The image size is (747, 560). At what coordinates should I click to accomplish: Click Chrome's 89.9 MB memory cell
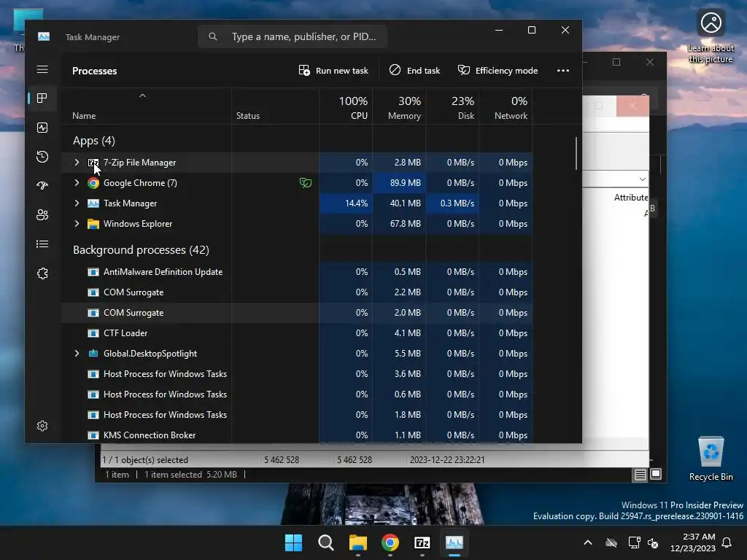399,183
